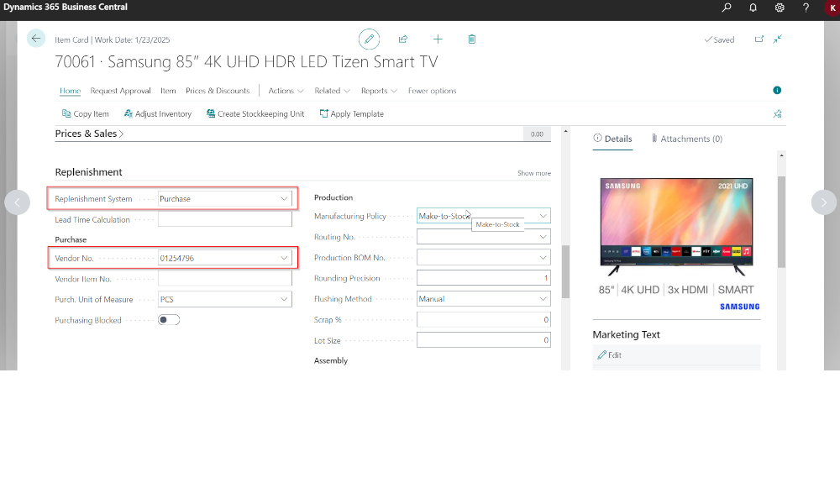Open settings gear icon
This screenshot has height=504, width=840.
(x=780, y=8)
